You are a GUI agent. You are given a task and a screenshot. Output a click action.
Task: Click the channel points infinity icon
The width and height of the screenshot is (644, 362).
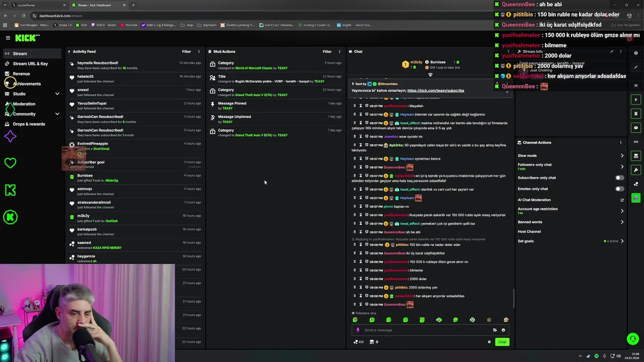tap(359, 342)
